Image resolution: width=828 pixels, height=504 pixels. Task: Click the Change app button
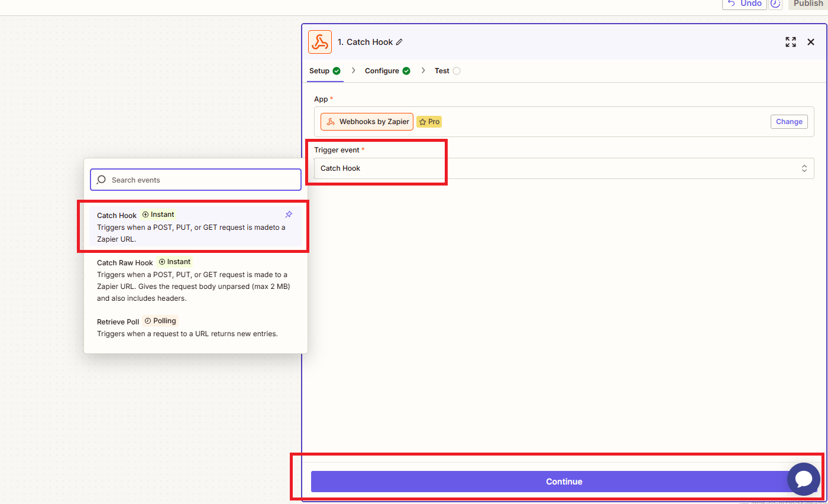[x=789, y=122]
